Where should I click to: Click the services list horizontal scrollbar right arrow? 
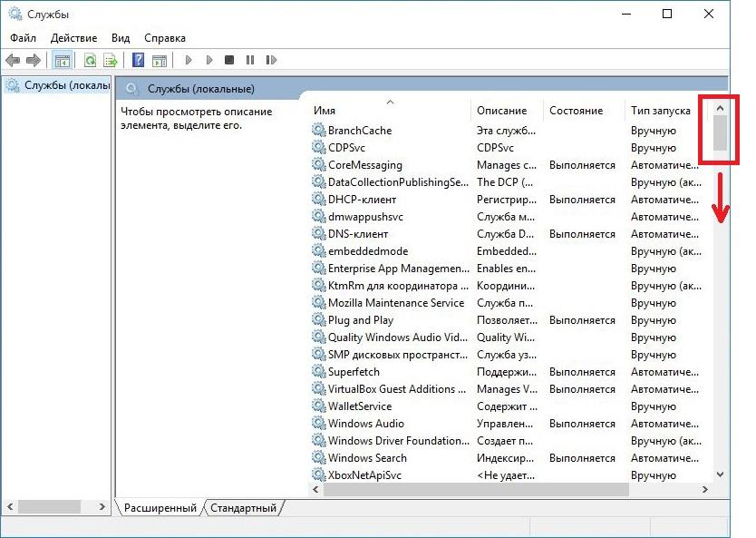click(x=705, y=489)
